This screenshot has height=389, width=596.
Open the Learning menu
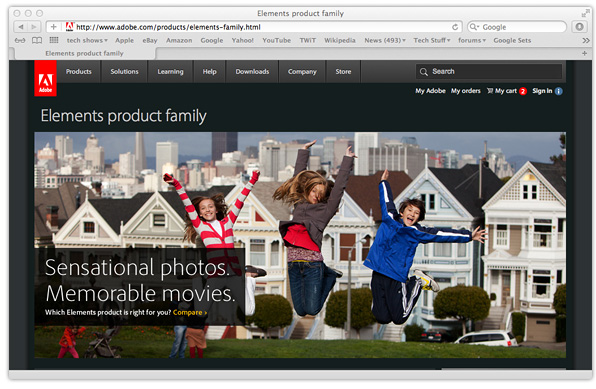170,71
